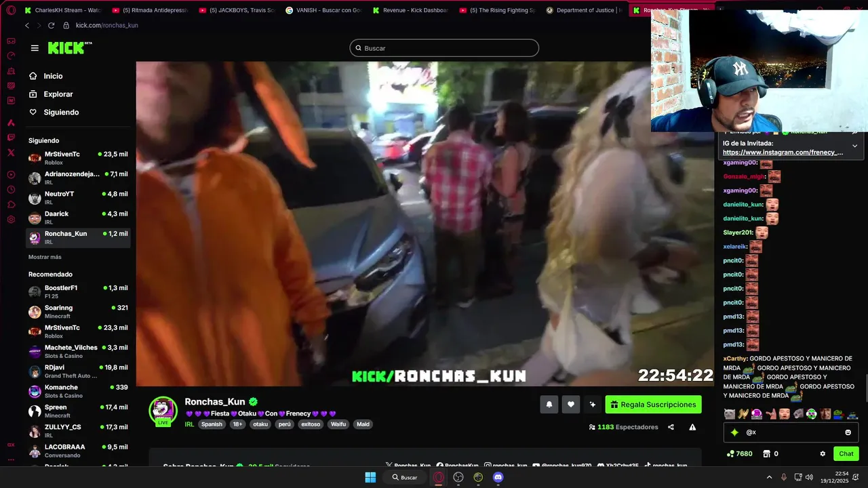Open Daarick channel in Siguiendo
Viewport: 868px width, 488px height.
click(x=78, y=218)
